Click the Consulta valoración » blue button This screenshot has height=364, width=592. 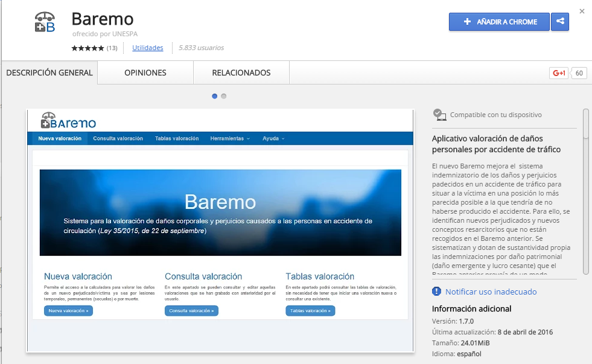pos(191,310)
